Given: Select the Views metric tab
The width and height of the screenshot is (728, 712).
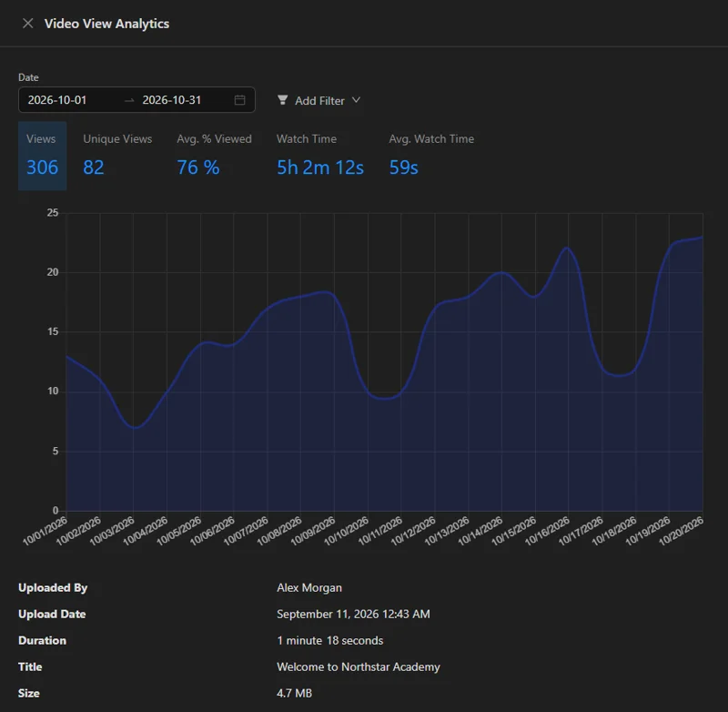Looking at the screenshot, I should click(42, 156).
